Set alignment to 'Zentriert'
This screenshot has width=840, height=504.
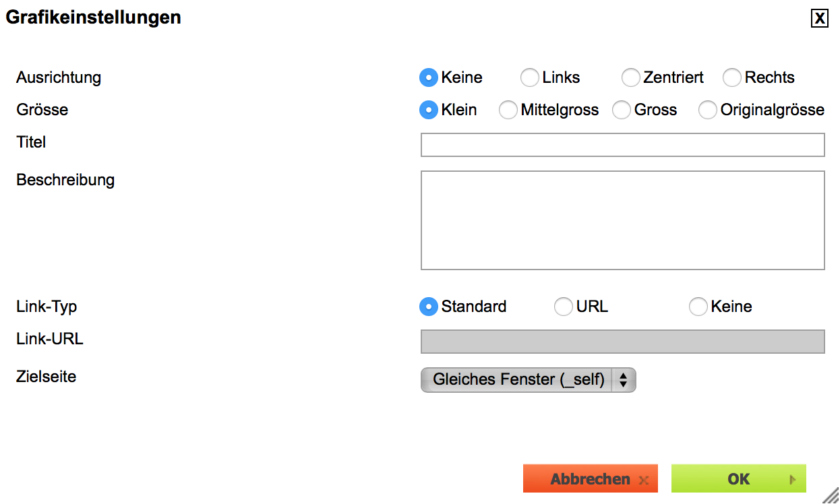coord(631,77)
